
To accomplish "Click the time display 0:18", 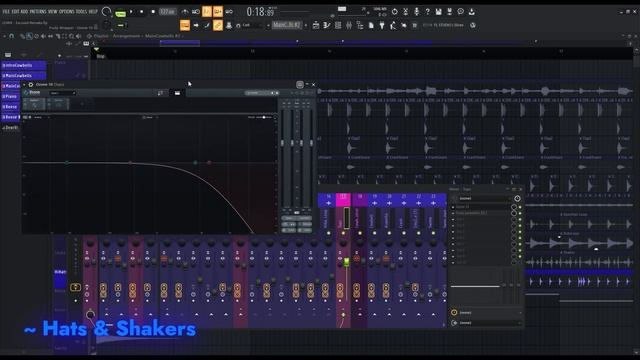I will [x=260, y=12].
